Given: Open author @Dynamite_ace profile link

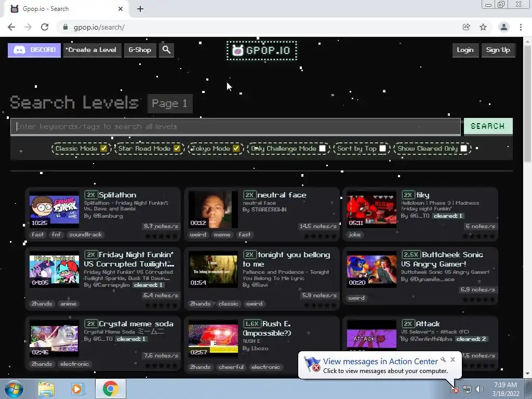Looking at the screenshot, I should [x=432, y=279].
